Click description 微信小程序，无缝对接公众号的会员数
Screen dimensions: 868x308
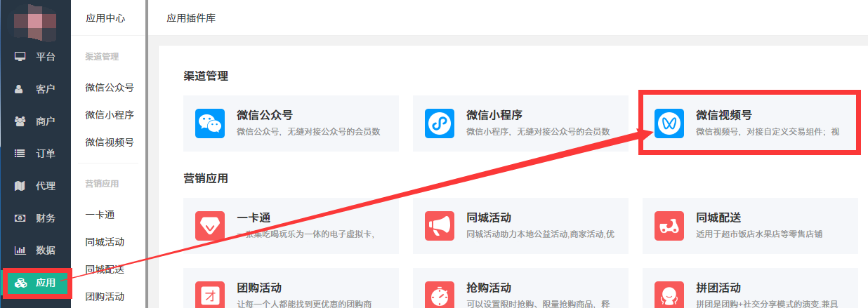538,131
